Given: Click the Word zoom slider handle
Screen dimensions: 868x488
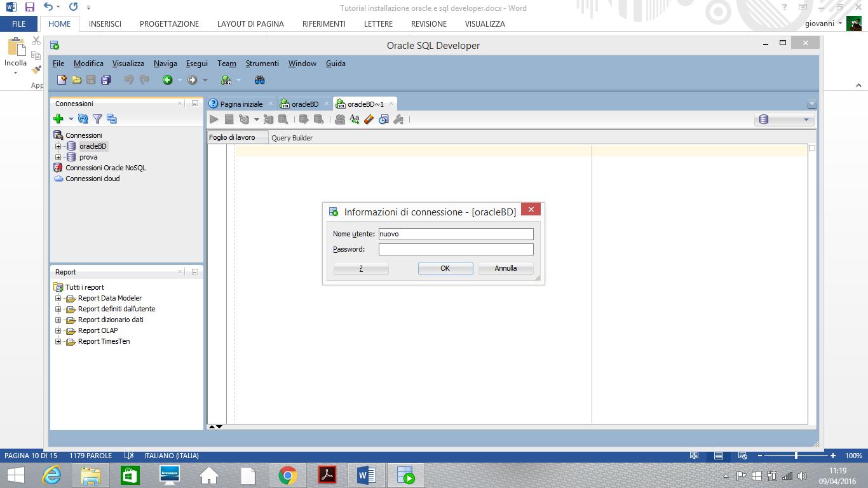Looking at the screenshot, I should pos(796,456).
